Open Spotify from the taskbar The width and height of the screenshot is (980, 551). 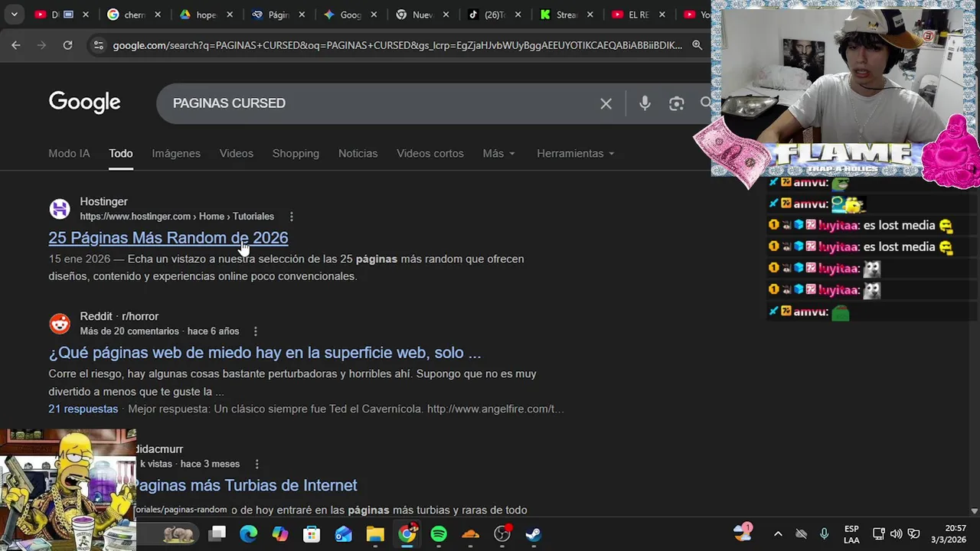coord(439,533)
